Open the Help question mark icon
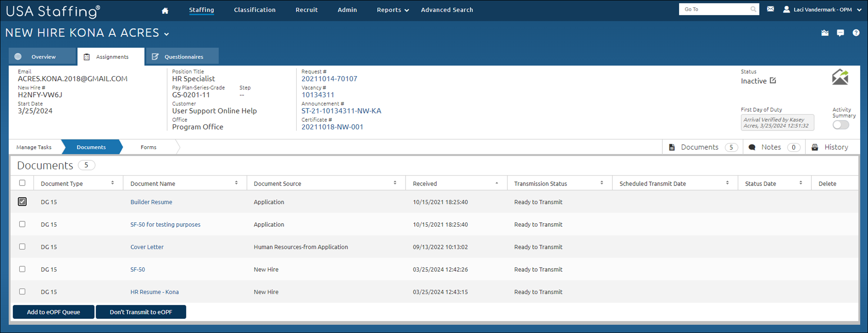 tap(856, 33)
